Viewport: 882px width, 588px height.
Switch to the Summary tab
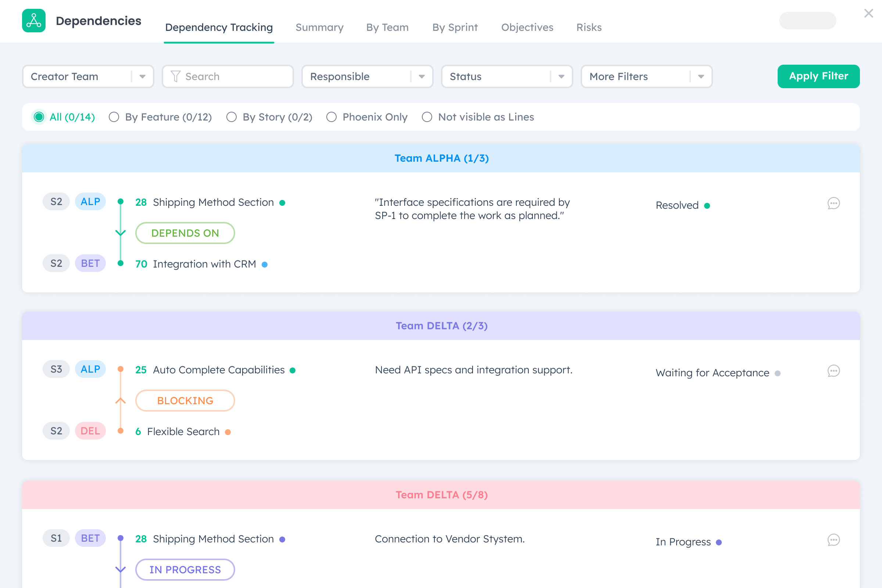point(319,27)
